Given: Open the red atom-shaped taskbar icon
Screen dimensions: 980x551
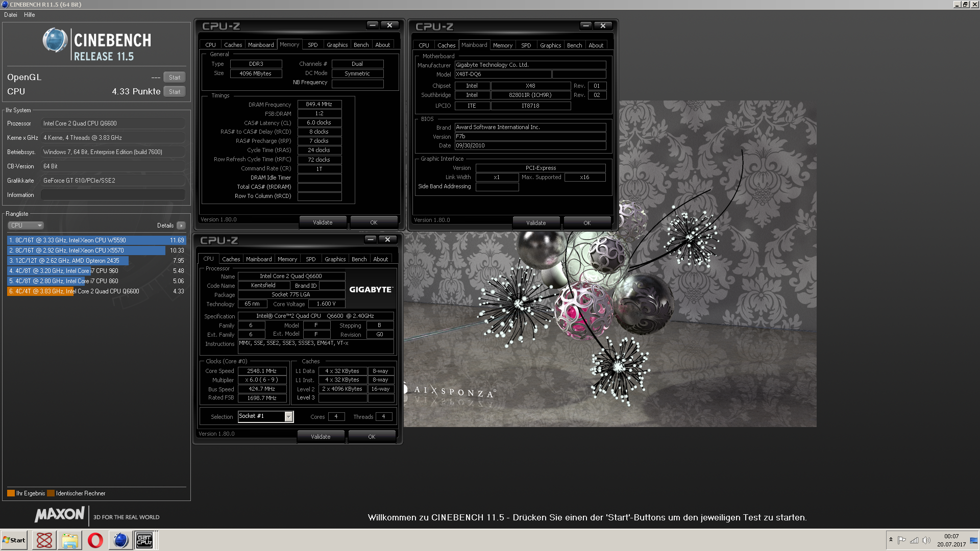Looking at the screenshot, I should pos(44,540).
